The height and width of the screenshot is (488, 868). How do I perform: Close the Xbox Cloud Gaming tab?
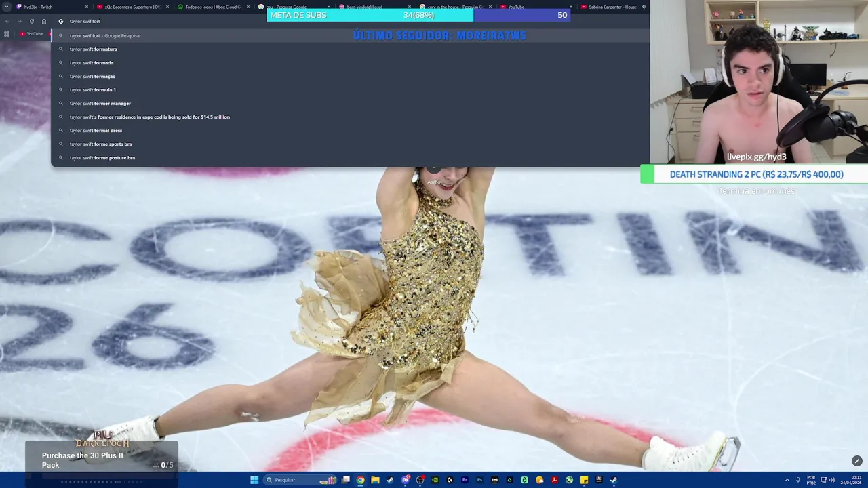[248, 7]
